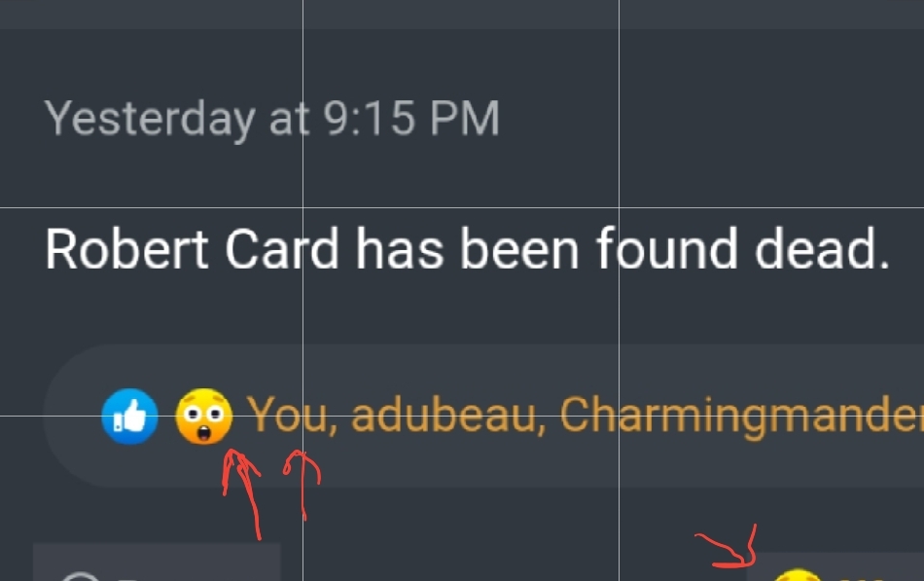
Task: Open the reactor name "You"
Action: coord(287,416)
